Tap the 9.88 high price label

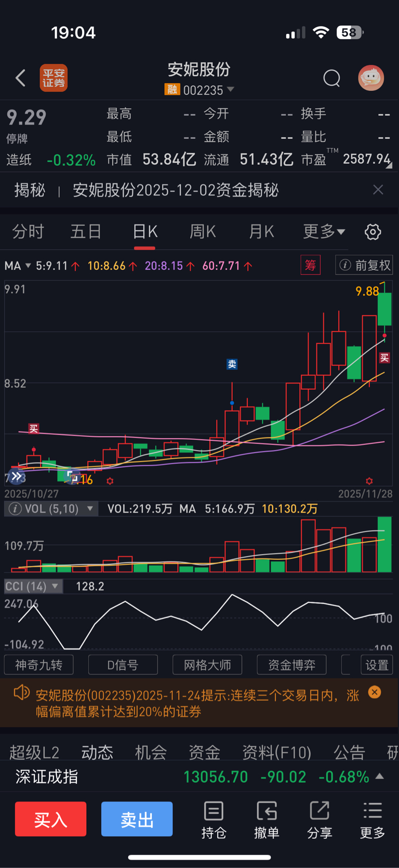367,291
